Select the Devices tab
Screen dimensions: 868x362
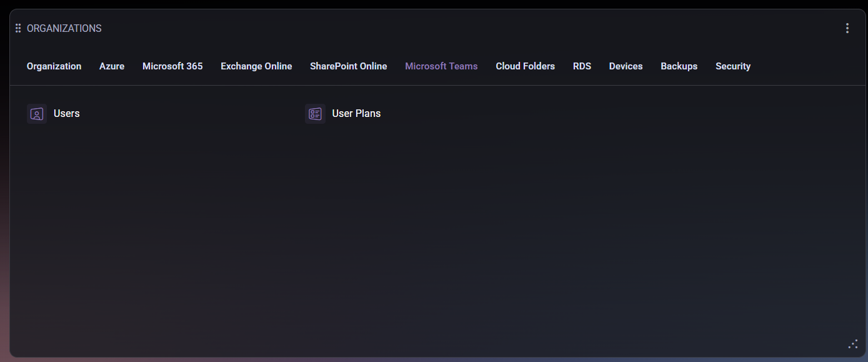pos(626,66)
